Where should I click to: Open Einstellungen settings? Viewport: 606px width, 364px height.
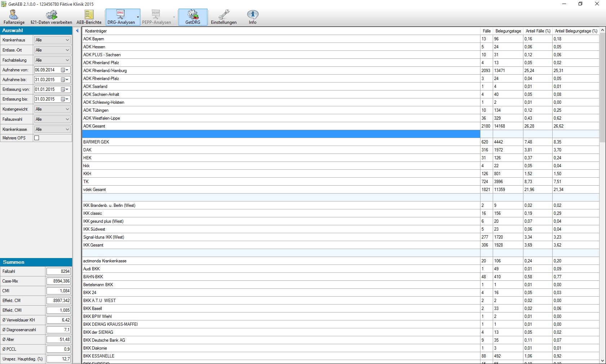[x=224, y=17]
